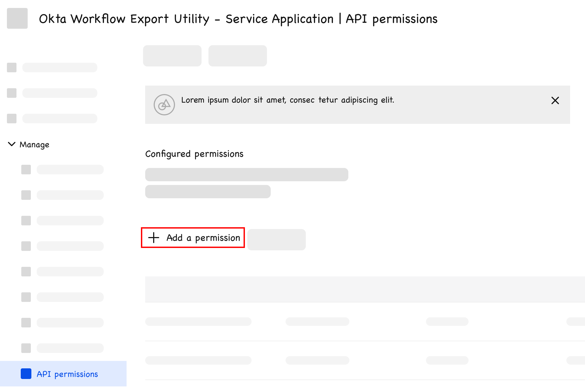Screen dimensions: 585x392
Task: Click the Manage section label
Action: pyautogui.click(x=34, y=145)
